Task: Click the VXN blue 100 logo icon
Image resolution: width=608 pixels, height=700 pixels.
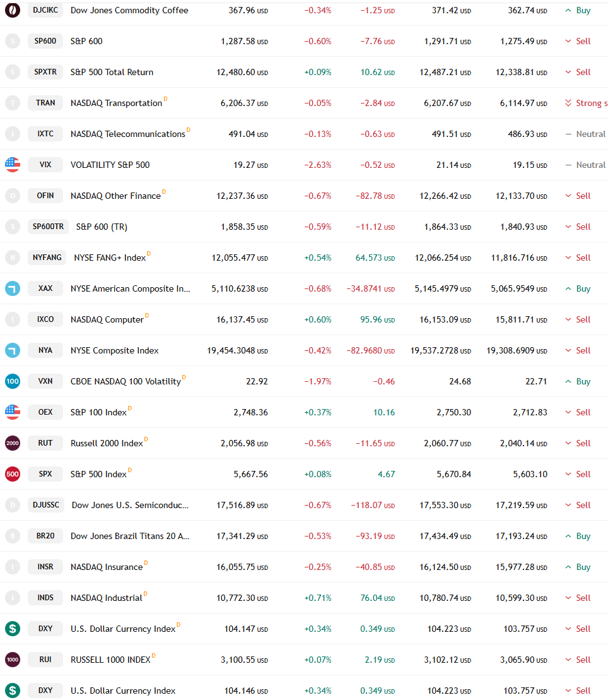Action: pos(13,381)
